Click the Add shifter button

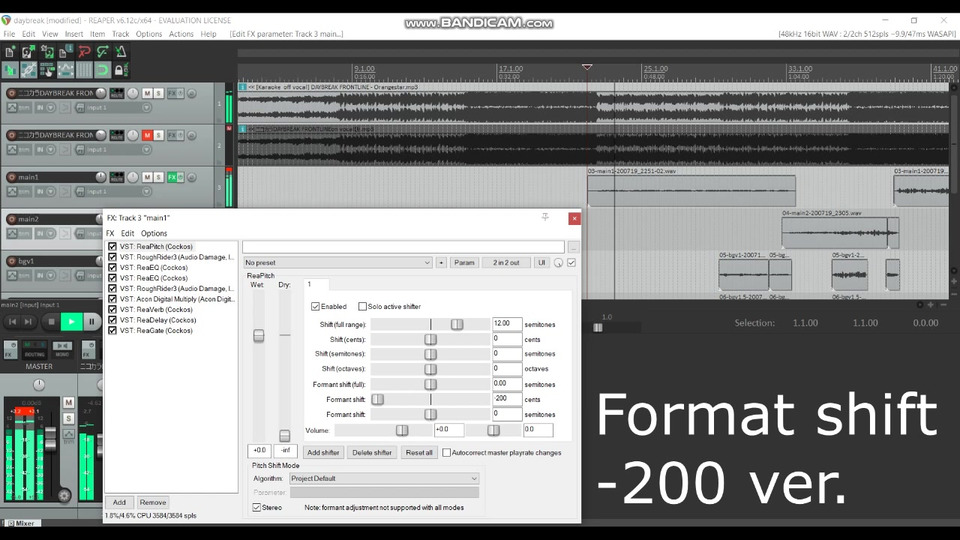coord(323,452)
